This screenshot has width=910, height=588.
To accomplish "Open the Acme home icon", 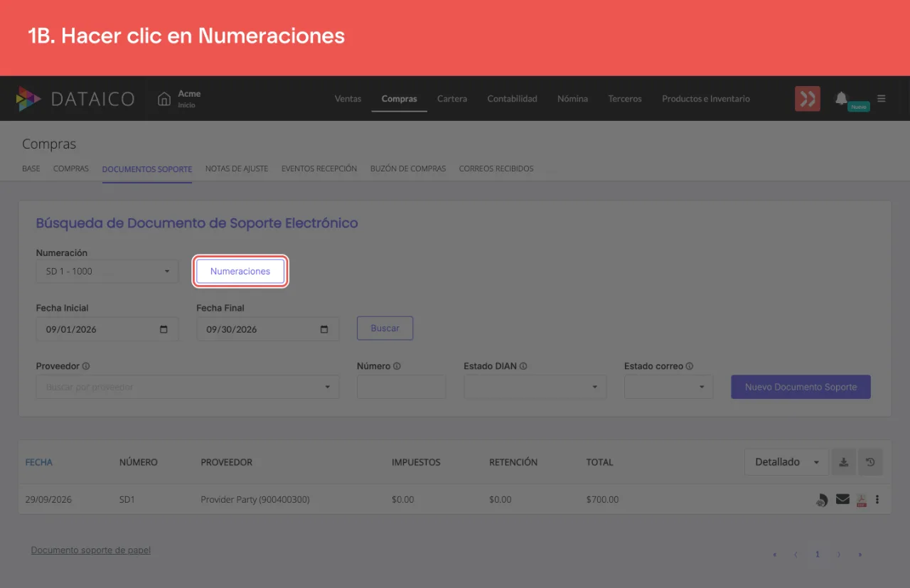I will [164, 99].
